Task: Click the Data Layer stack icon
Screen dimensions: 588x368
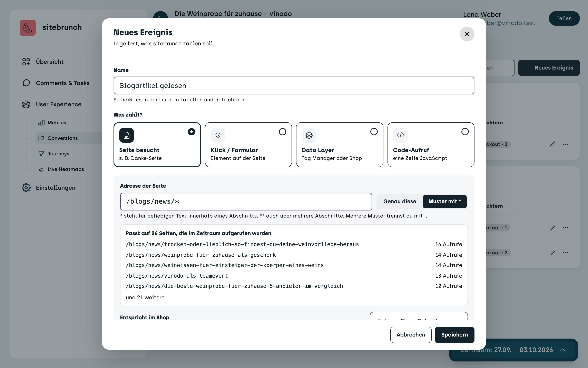Action: (x=309, y=135)
